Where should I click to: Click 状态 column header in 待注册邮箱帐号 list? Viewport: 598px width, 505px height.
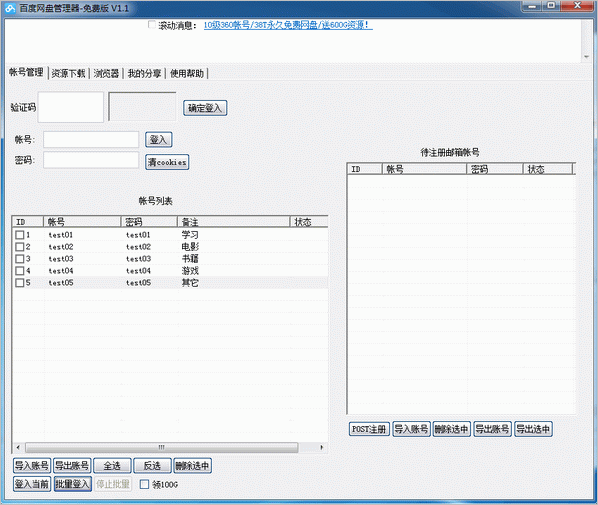(x=548, y=169)
